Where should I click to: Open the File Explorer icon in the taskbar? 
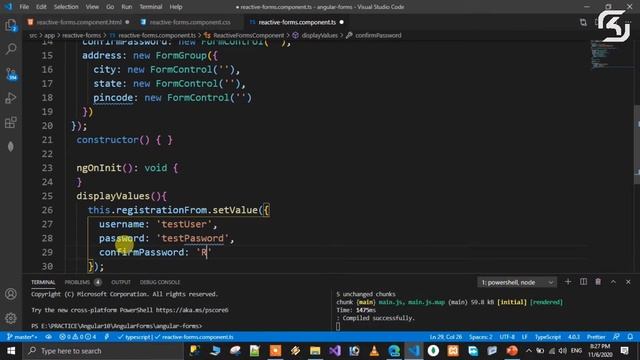click(x=315, y=351)
